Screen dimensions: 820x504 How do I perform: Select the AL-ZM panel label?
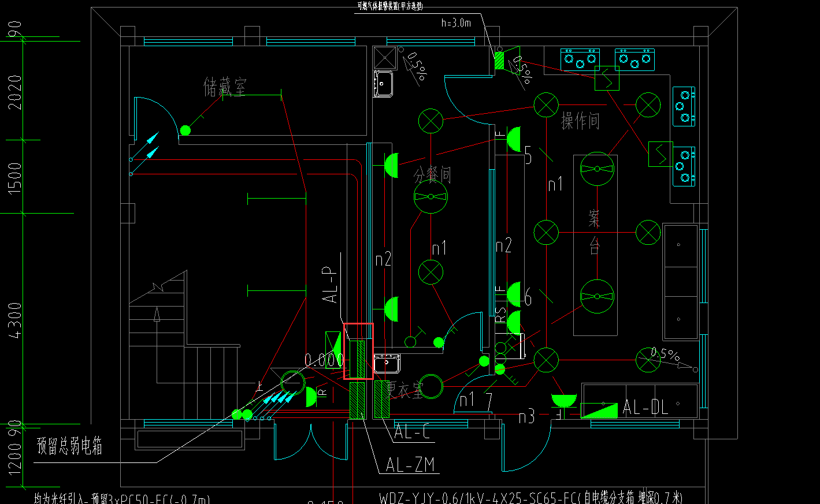pos(410,465)
